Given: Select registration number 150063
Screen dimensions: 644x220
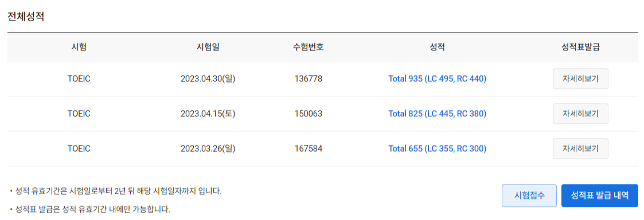Looking at the screenshot, I should [x=309, y=113].
